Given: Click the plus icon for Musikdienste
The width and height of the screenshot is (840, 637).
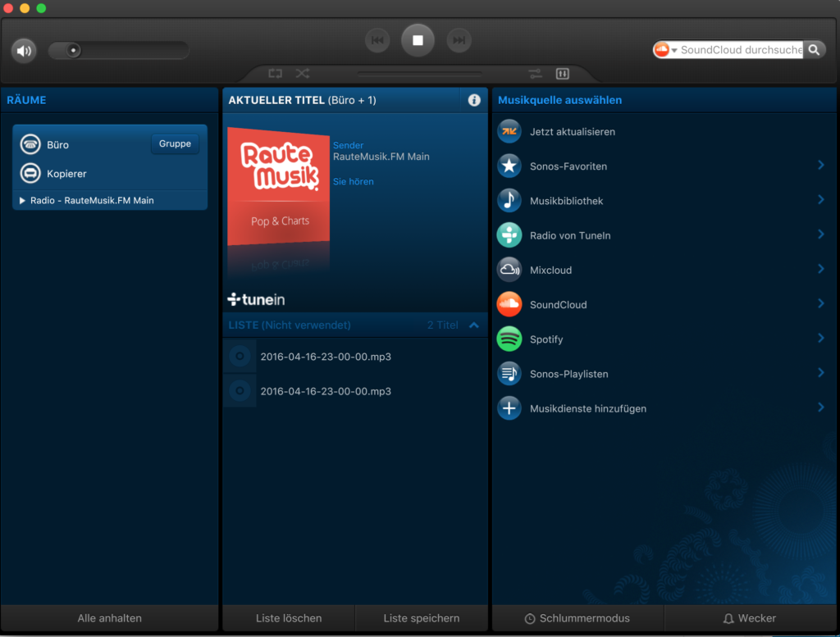Looking at the screenshot, I should (x=509, y=408).
